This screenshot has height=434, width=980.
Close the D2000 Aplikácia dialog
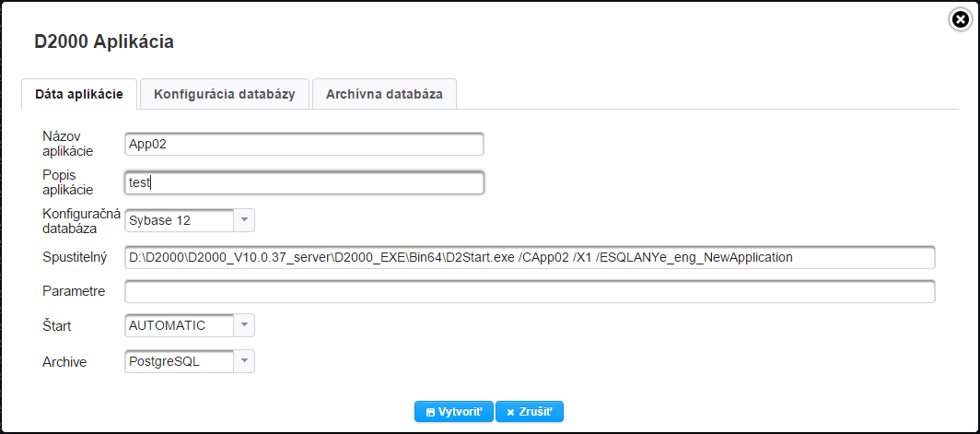pyautogui.click(x=961, y=18)
